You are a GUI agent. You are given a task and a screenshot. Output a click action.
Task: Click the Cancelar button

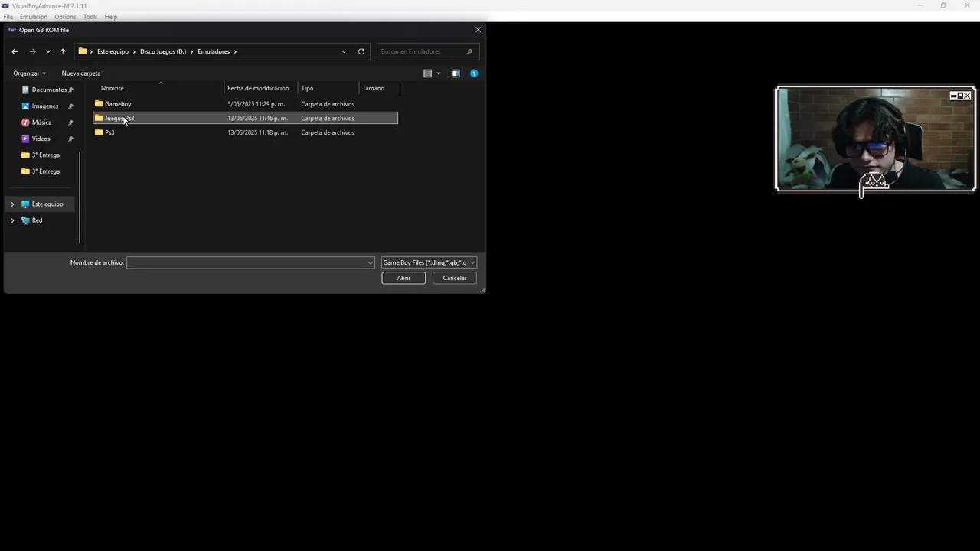(455, 278)
